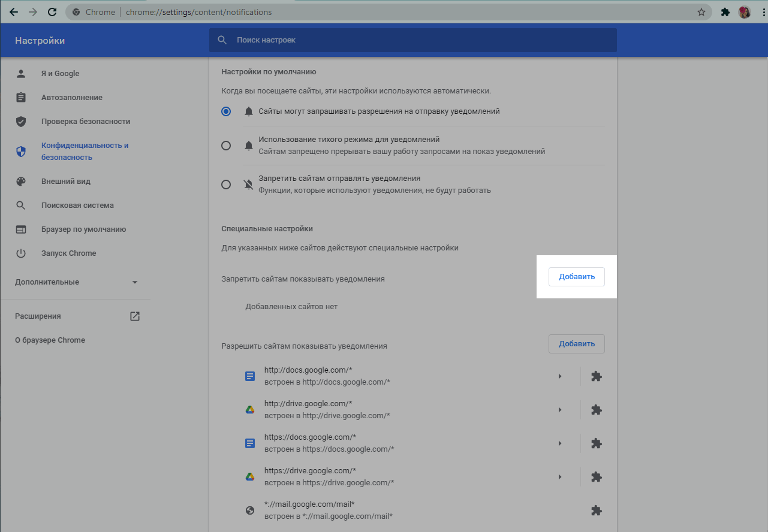Open Проверка безопасности section
Screen dimensions: 768x532
pos(86,122)
